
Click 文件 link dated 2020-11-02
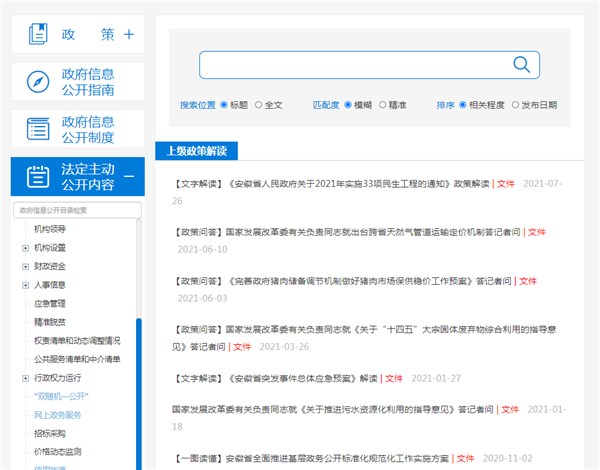(x=465, y=458)
